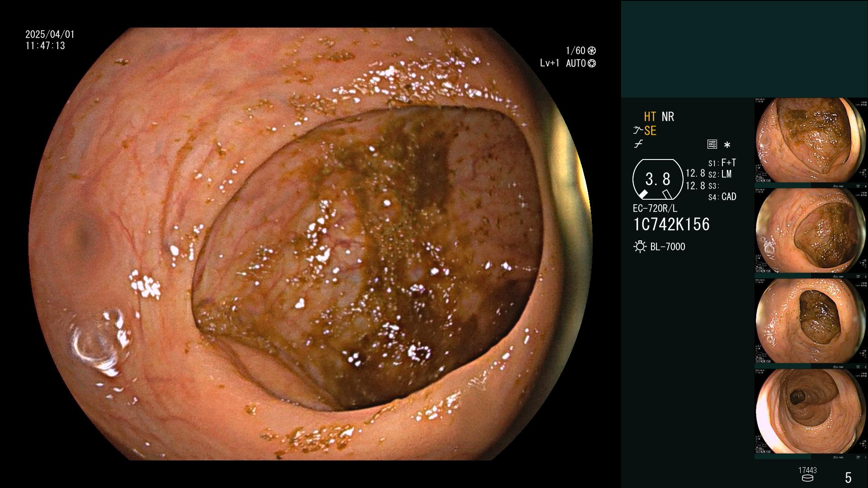868x488 pixels.
Task: Click the AUTO mode label
Action: (x=576, y=63)
